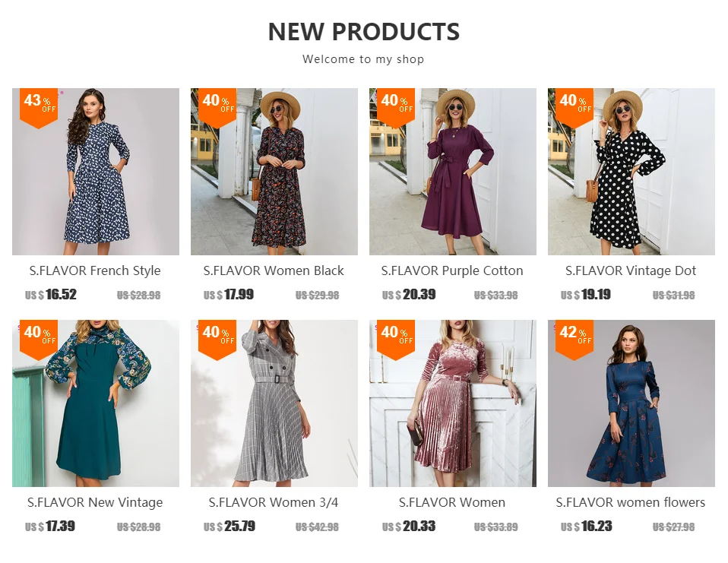Click the S.FLAVOR French Style title
The width and height of the screenshot is (728, 563).
click(95, 270)
